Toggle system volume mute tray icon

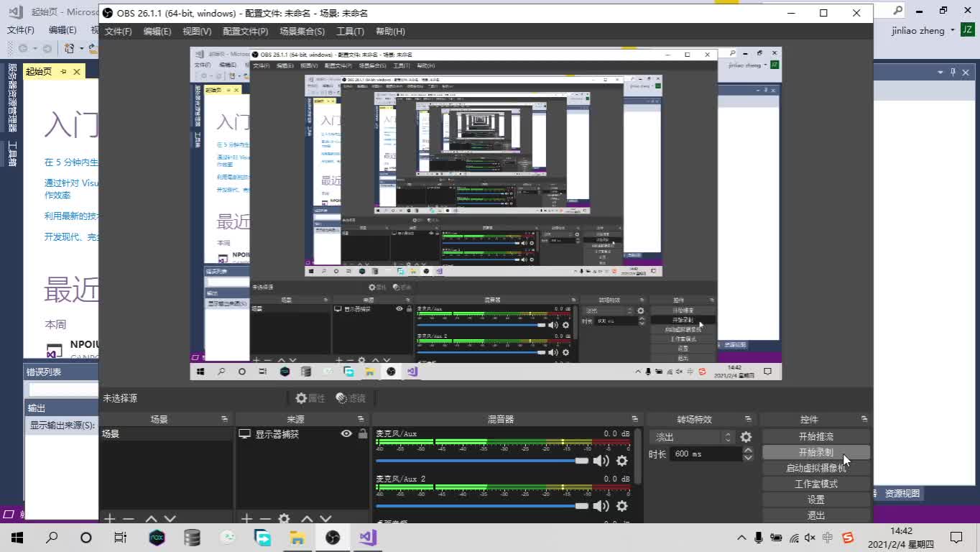pos(810,538)
